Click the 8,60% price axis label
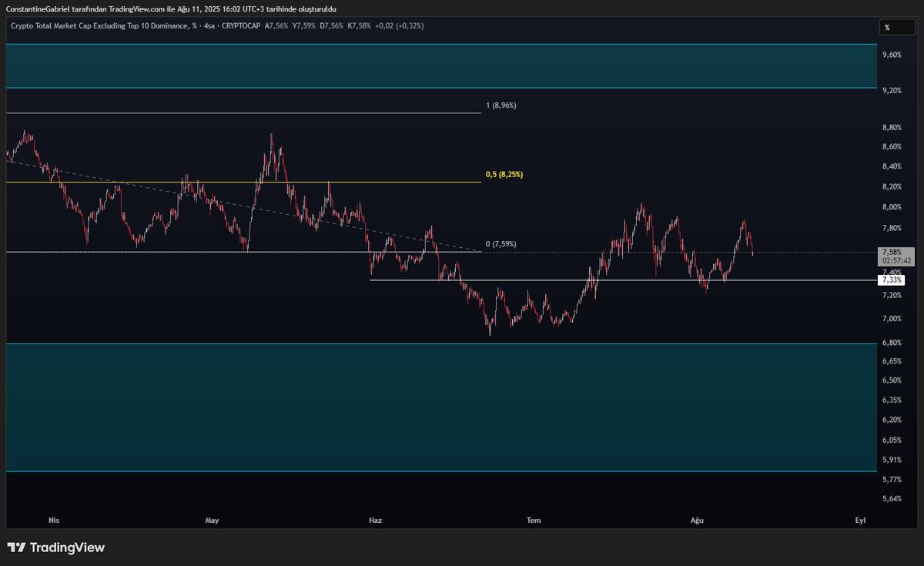Image resolution: width=924 pixels, height=566 pixels. pos(892,146)
